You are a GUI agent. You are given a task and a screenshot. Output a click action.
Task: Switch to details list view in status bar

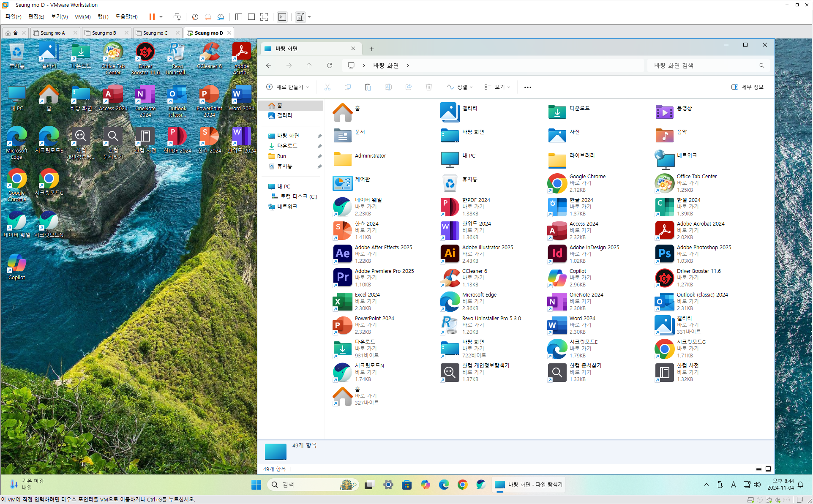(759, 469)
